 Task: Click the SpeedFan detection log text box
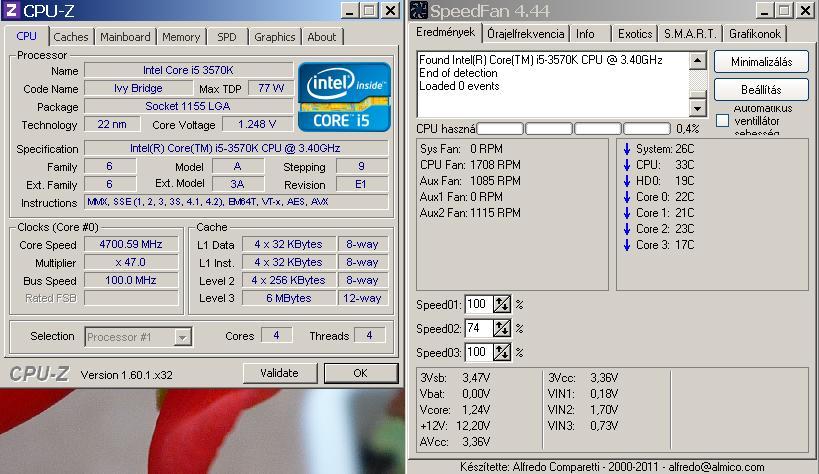(554, 84)
